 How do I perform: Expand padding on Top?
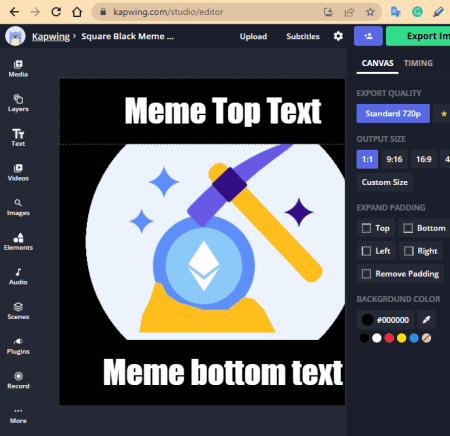tap(376, 228)
